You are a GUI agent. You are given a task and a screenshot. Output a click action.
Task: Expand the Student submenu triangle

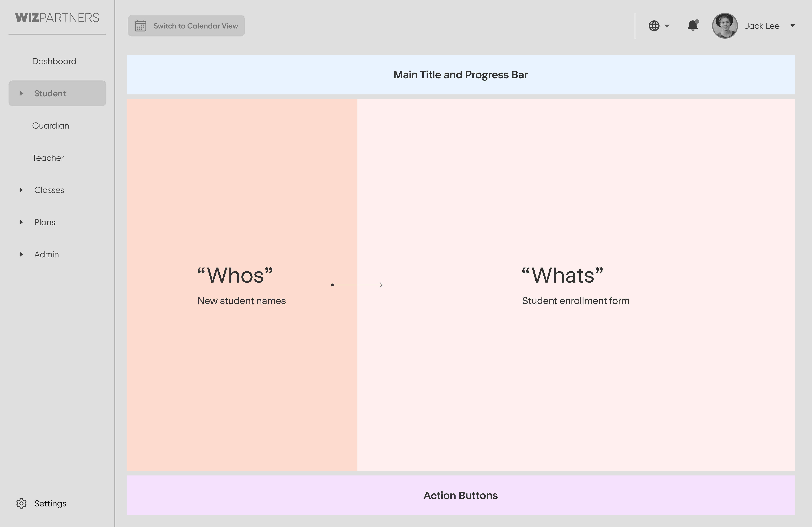[x=21, y=93]
